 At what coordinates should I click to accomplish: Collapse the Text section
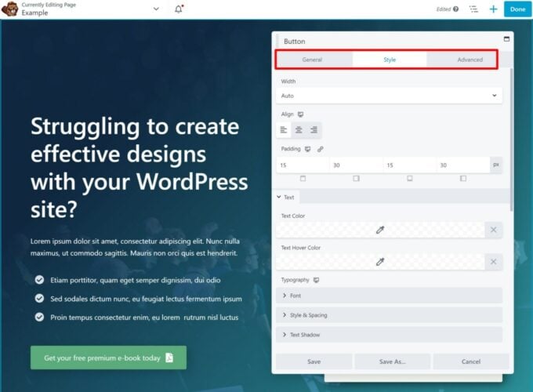point(286,198)
